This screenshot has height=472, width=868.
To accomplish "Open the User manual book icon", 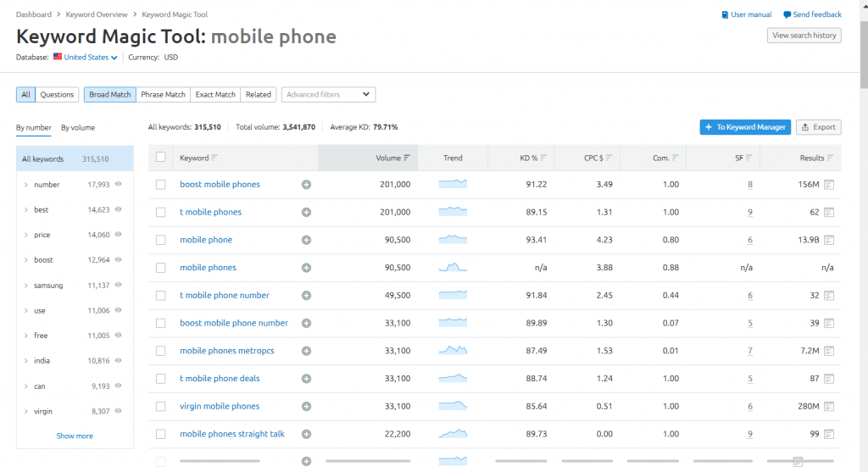I will click(x=725, y=14).
